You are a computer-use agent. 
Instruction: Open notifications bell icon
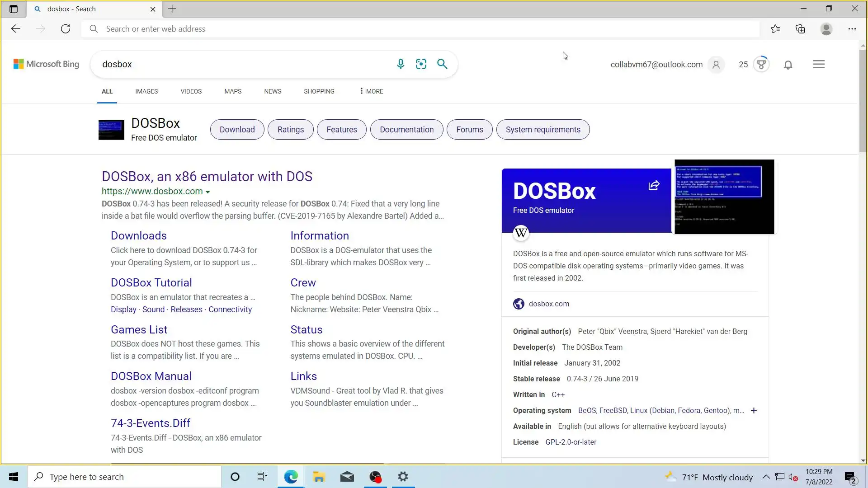tap(788, 65)
